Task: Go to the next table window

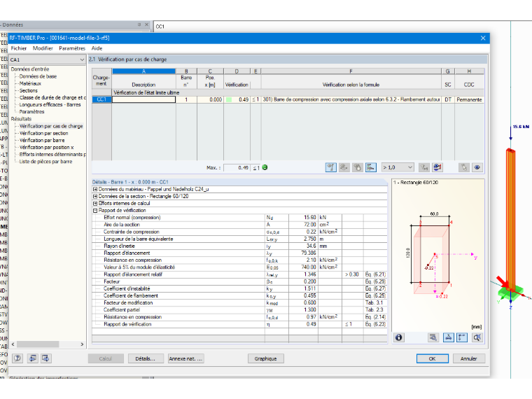Action: click(45, 358)
